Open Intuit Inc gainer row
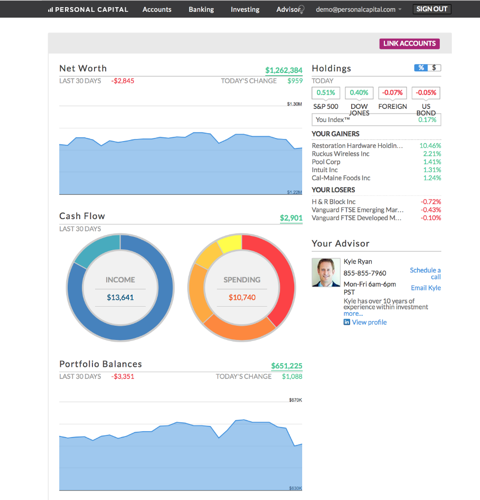Image resolution: width=480 pixels, height=500 pixels. [376, 170]
